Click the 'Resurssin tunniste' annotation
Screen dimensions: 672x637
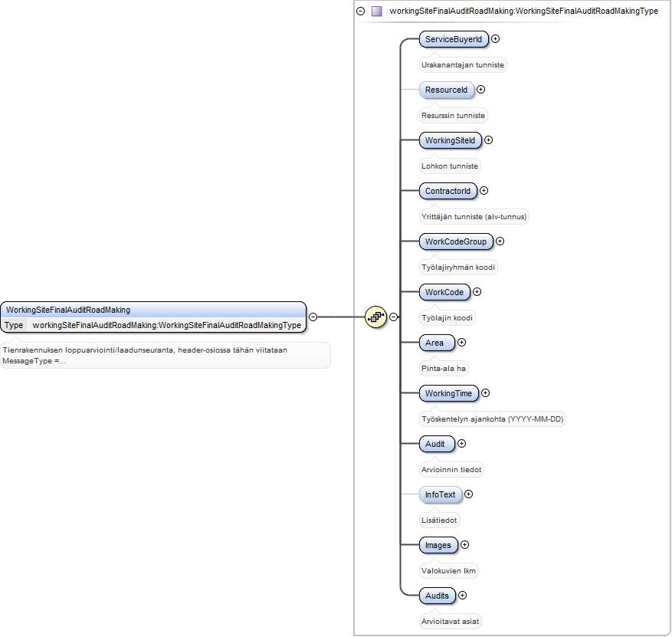[x=453, y=116]
